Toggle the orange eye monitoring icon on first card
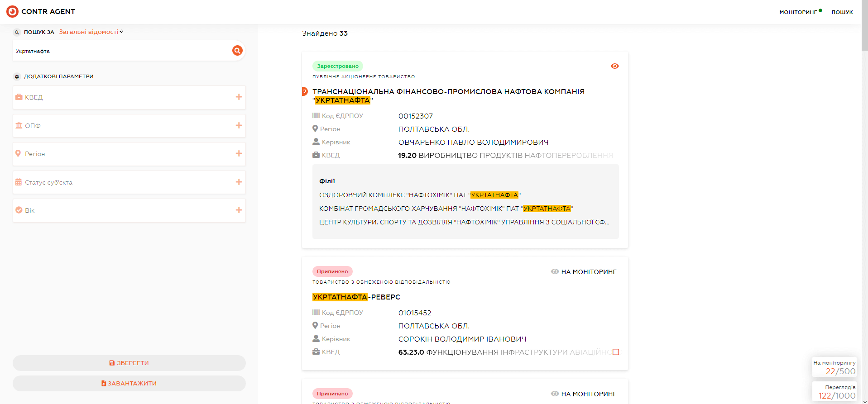The width and height of the screenshot is (868, 404). pos(614,66)
